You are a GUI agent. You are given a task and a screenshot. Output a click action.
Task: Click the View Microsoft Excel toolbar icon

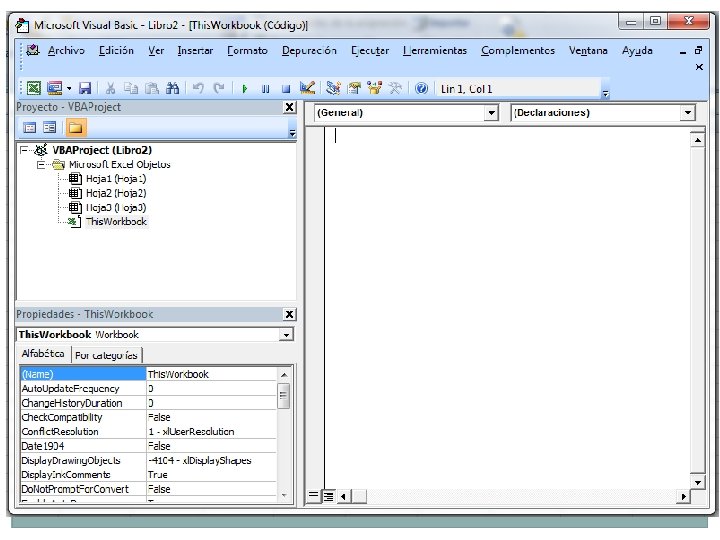[34, 88]
